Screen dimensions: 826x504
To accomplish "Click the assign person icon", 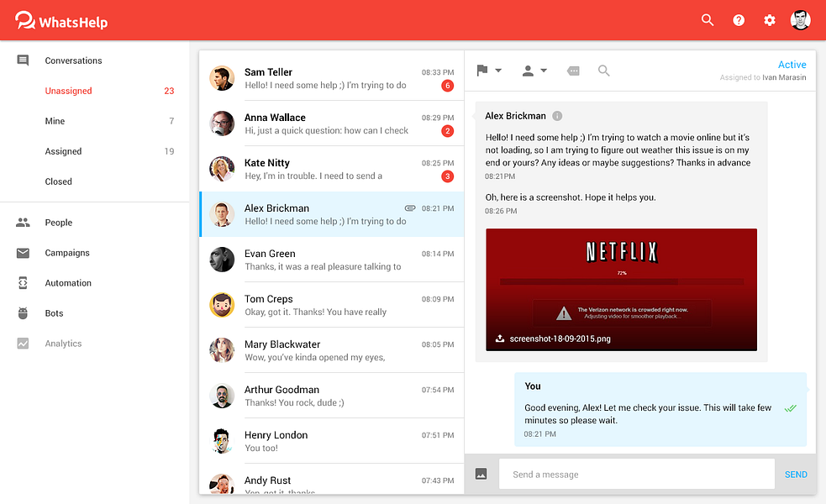I will pos(528,71).
